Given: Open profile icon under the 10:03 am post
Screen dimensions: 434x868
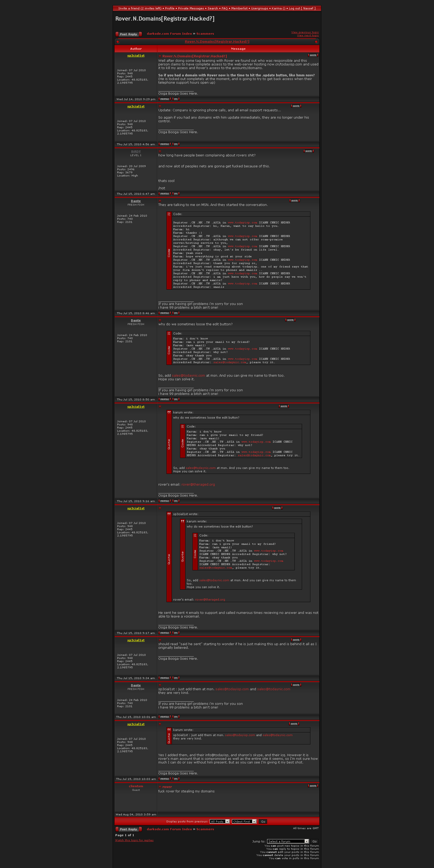Looking at the screenshot, I should click(x=165, y=779).
